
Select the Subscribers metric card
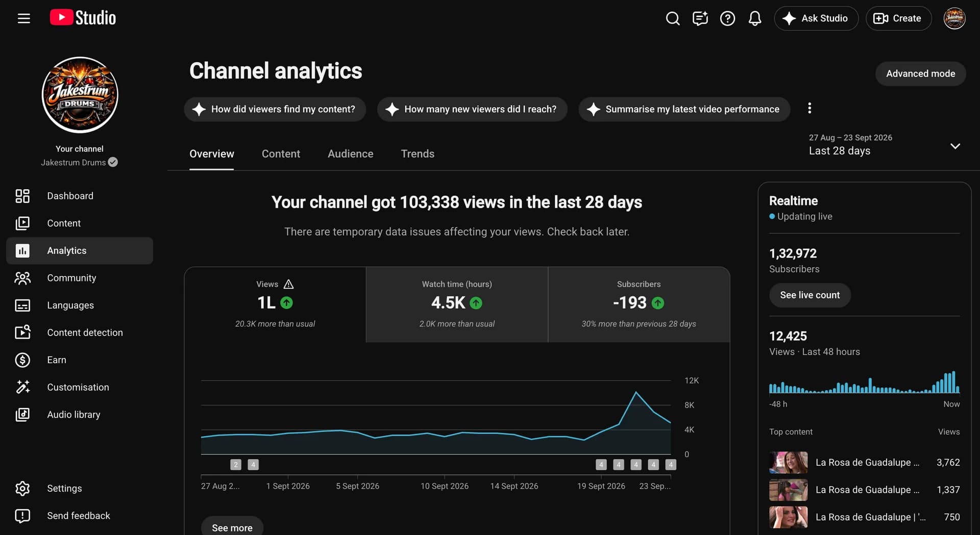click(x=639, y=304)
